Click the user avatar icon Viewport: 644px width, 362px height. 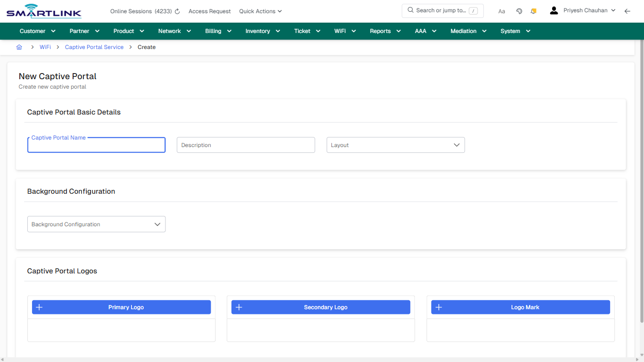click(553, 10)
